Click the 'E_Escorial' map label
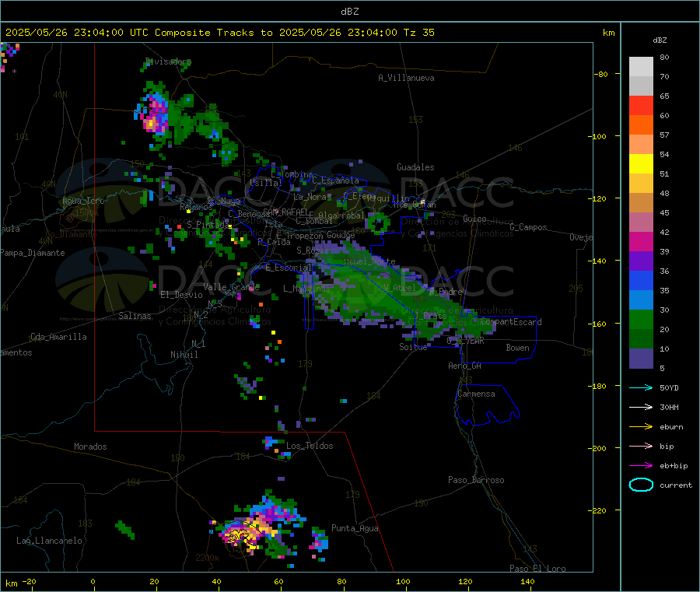The image size is (700, 592). point(289,268)
